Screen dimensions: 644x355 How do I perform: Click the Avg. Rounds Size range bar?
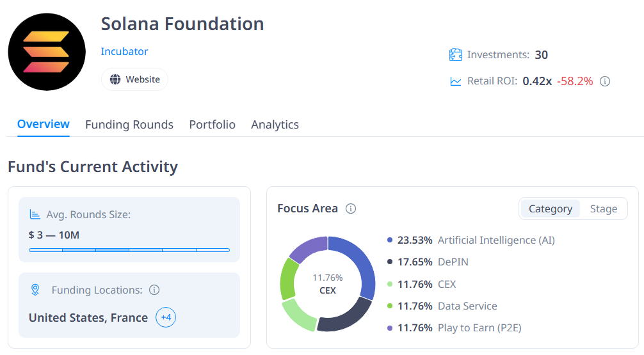tap(129, 250)
